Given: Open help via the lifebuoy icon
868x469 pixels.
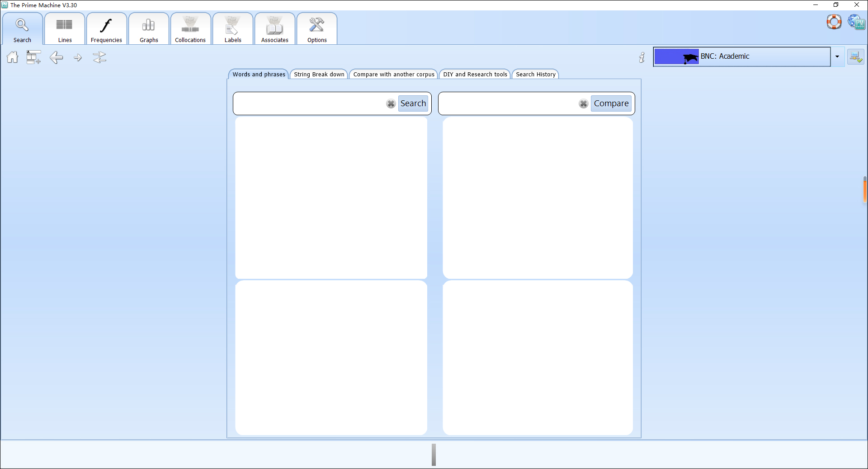Looking at the screenshot, I should pyautogui.click(x=834, y=22).
